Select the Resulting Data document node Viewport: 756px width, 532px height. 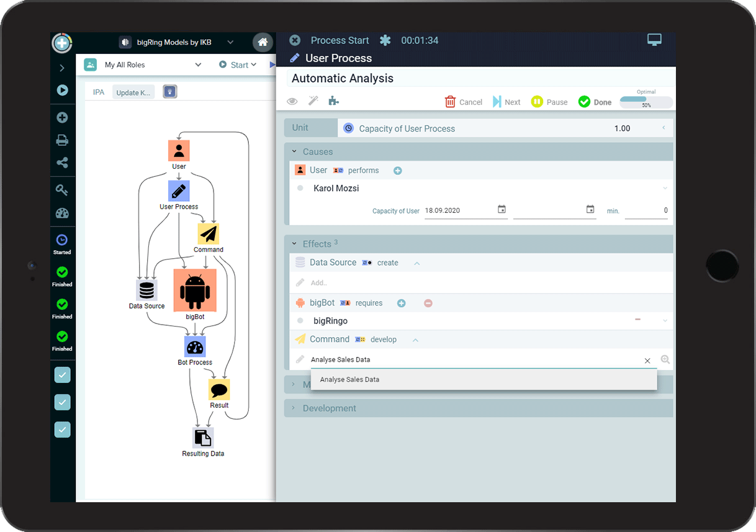click(x=203, y=438)
